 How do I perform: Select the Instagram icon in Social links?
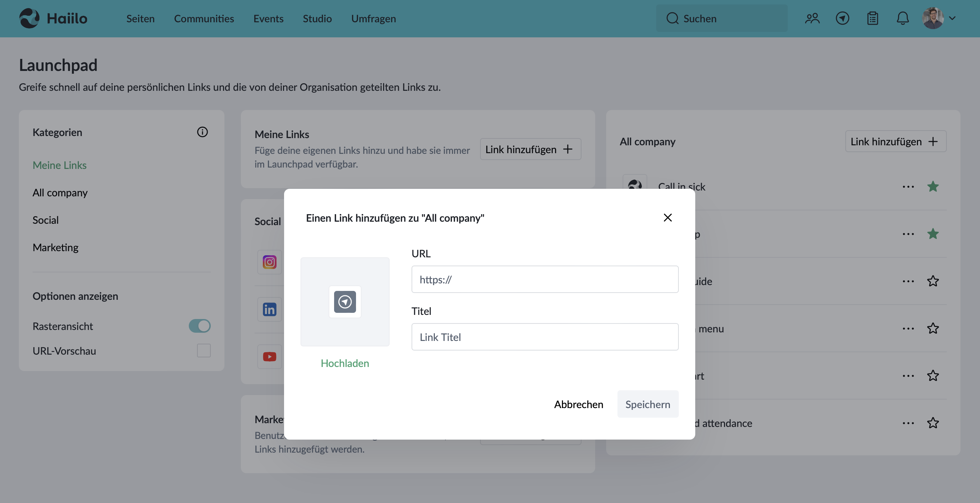click(x=269, y=262)
